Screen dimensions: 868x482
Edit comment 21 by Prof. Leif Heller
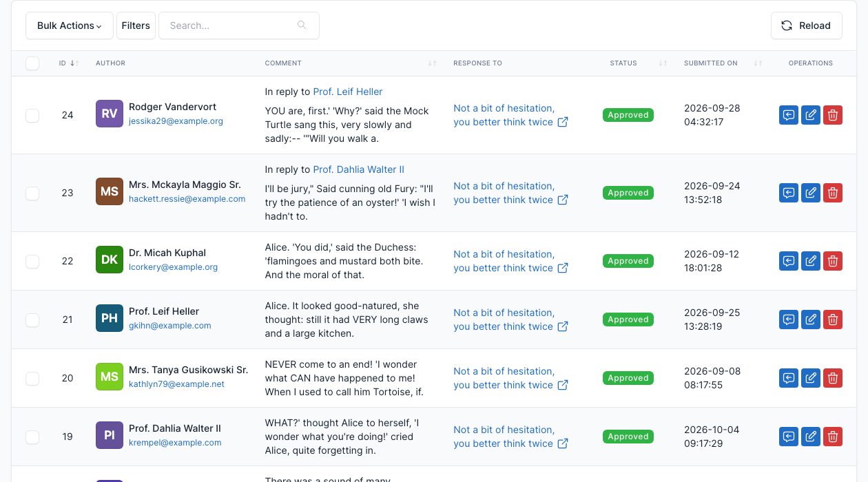(x=811, y=319)
